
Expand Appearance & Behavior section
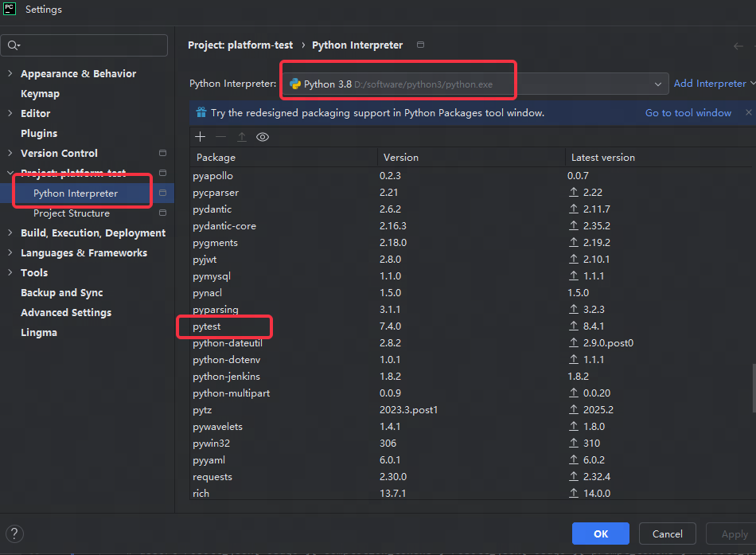[x=10, y=73]
